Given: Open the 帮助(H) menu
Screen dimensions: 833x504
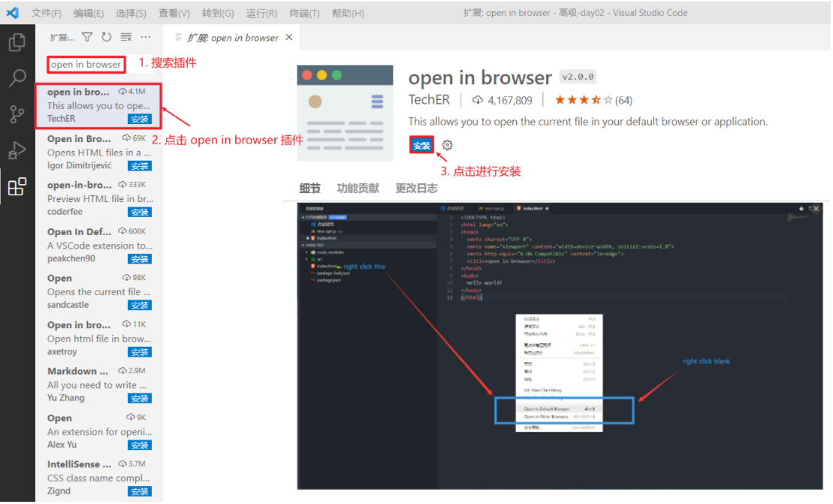Looking at the screenshot, I should (x=348, y=13).
